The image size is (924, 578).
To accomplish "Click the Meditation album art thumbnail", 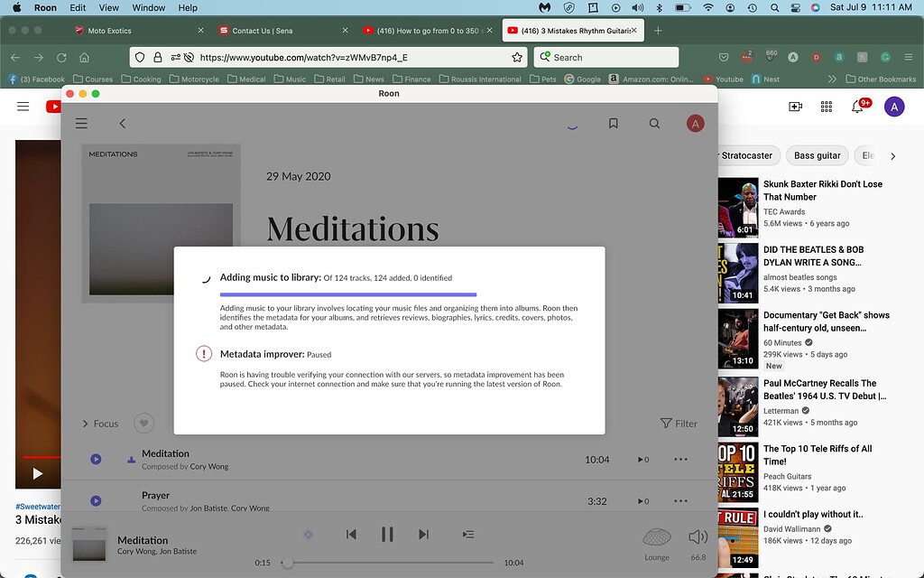I will (88, 543).
